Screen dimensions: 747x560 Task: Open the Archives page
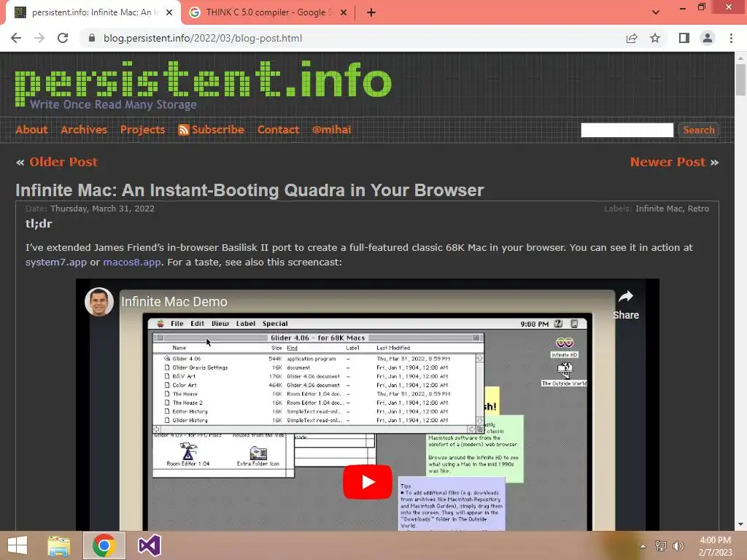click(x=84, y=130)
